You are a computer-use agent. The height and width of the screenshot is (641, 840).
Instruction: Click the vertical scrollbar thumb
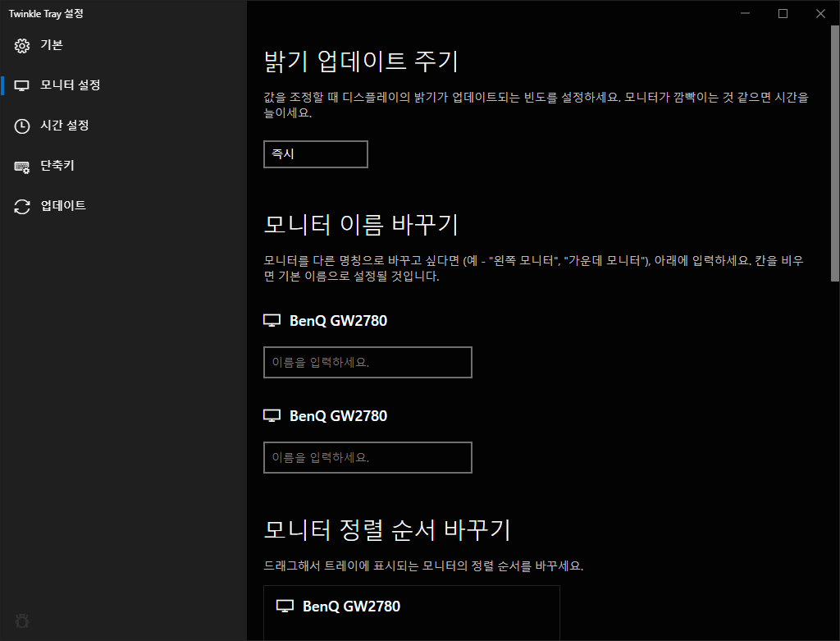[x=834, y=153]
